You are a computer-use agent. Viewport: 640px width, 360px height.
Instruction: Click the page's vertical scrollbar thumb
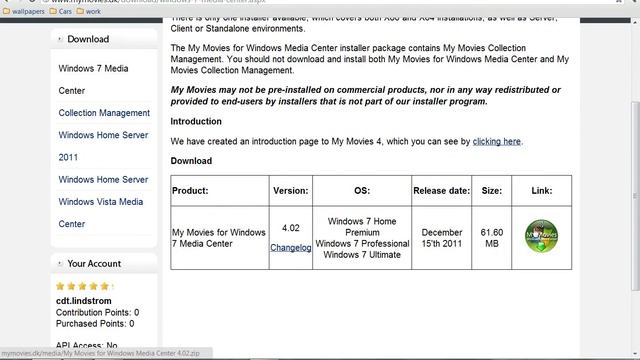[x=635, y=196]
